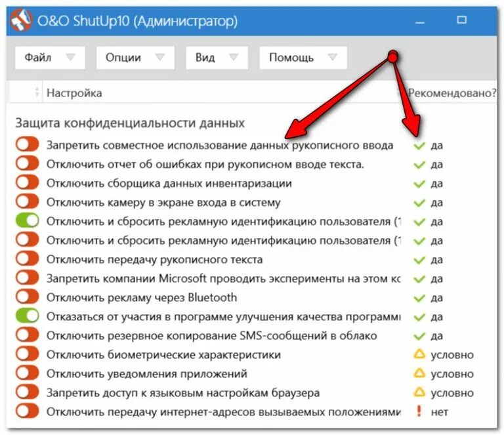Open the Вид menu
Screen dimensions: 504x435
pos(217,58)
